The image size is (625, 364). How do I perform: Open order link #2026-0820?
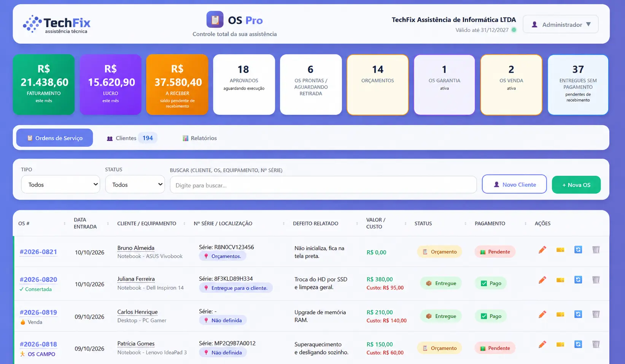pos(38,280)
